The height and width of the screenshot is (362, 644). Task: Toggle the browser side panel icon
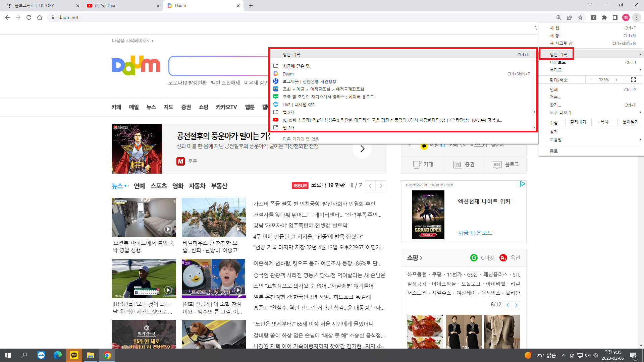[615, 17]
